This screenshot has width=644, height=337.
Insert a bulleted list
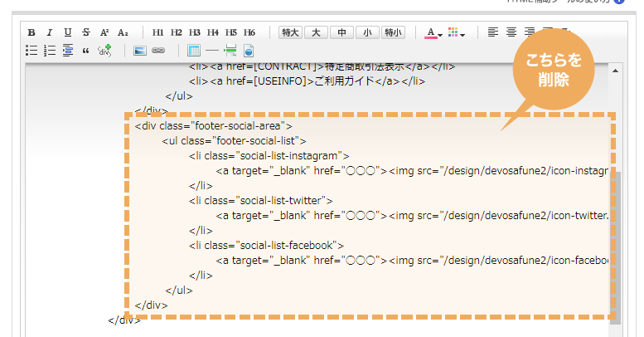coord(31,51)
